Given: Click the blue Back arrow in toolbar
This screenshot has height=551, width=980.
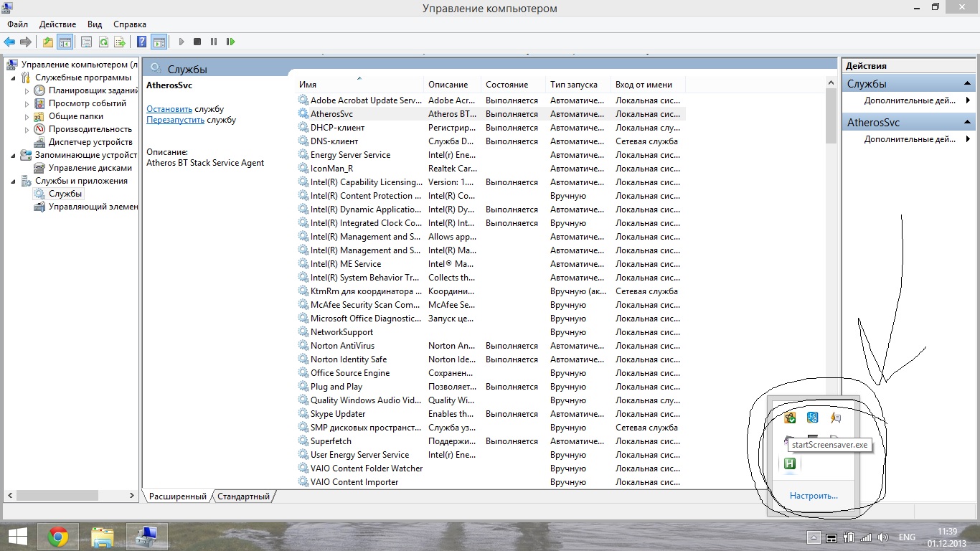Looking at the screenshot, I should (9, 42).
